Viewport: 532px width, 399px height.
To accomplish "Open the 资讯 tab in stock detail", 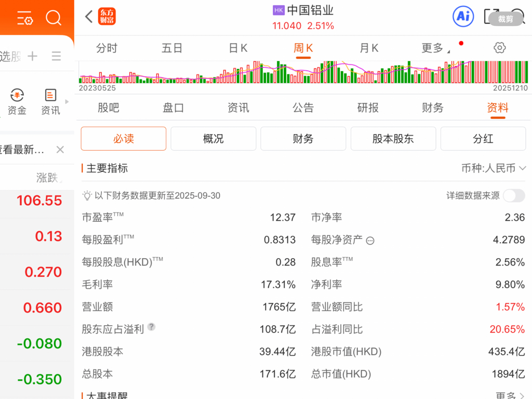I will pos(238,108).
